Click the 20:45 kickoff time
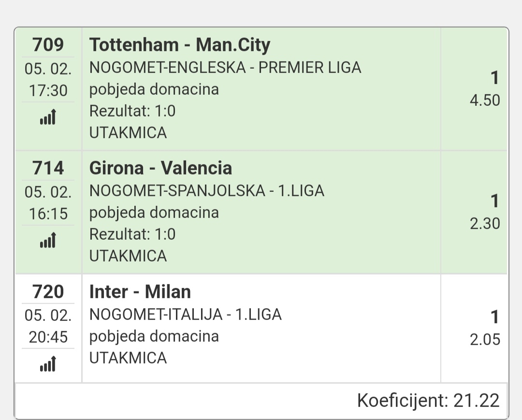The image size is (522, 420). pos(48,337)
